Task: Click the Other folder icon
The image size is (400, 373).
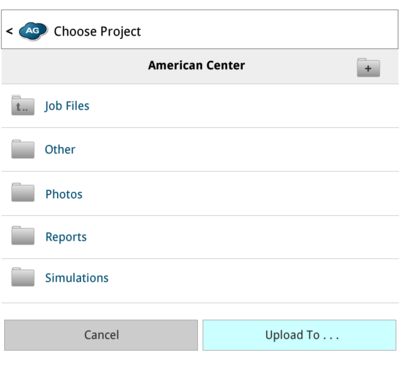Action: (x=23, y=149)
